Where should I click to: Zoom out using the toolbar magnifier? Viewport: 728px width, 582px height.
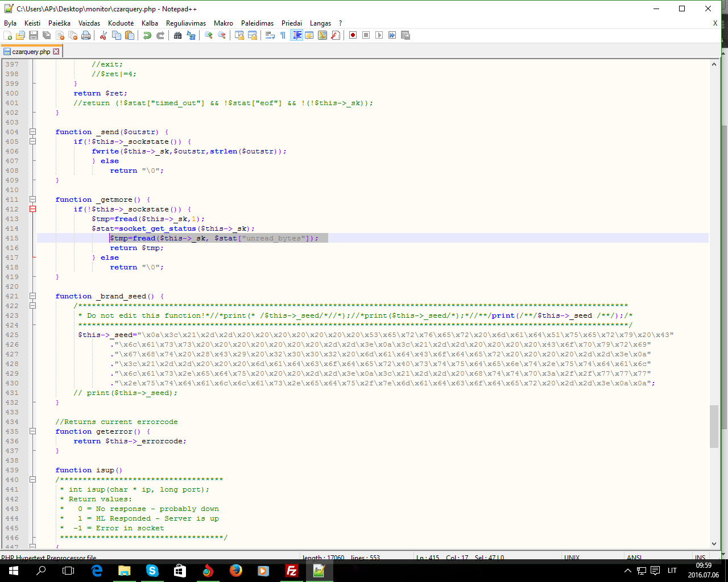click(222, 35)
